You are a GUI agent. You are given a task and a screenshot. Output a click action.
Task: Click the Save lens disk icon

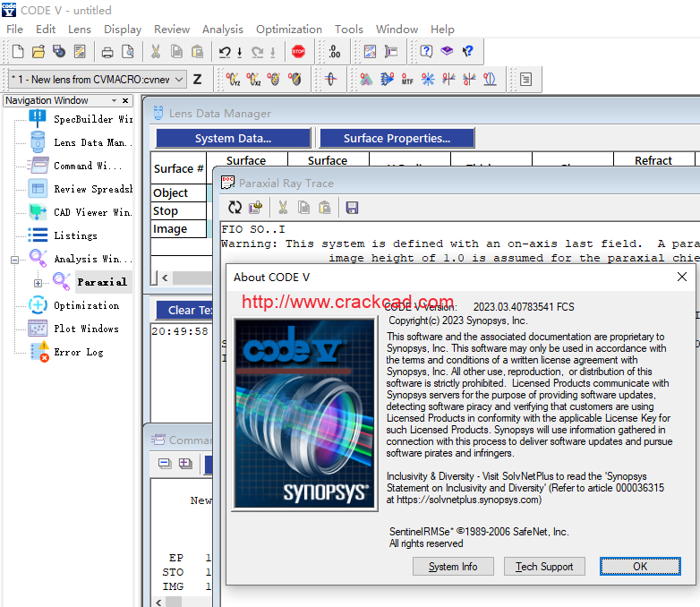pyautogui.click(x=59, y=52)
